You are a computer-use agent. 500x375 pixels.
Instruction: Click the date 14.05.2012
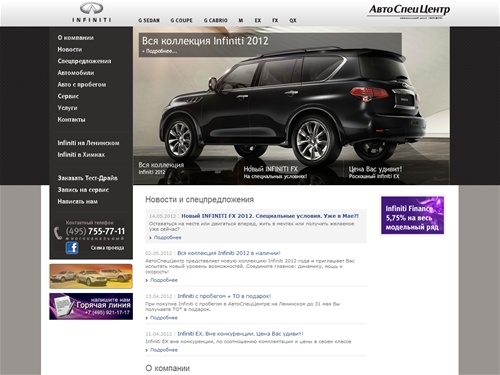(x=162, y=216)
